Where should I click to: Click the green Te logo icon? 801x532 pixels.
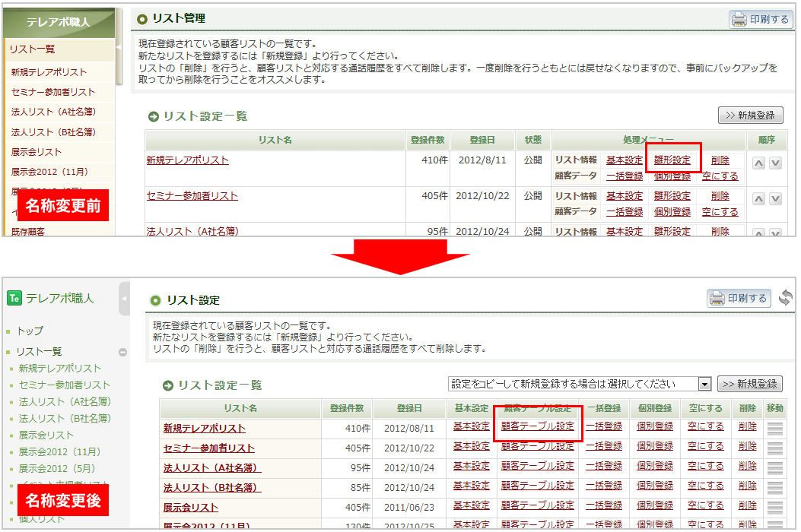click(x=14, y=298)
